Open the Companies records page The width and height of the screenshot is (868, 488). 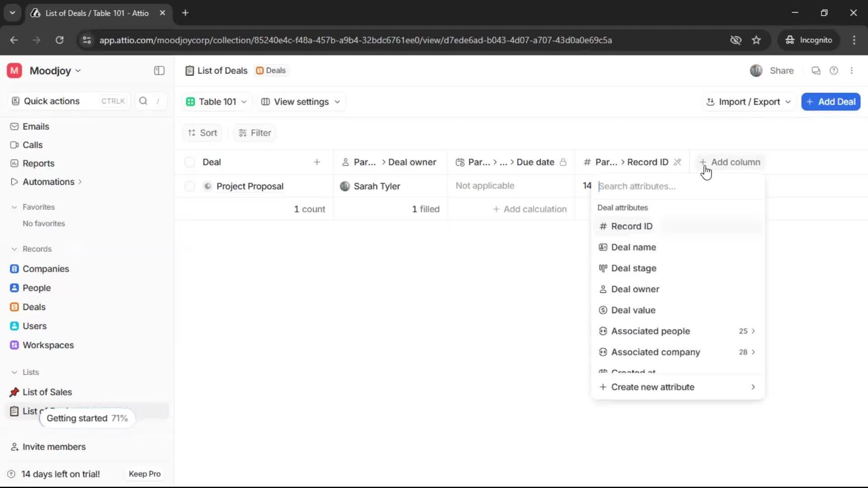47,268
